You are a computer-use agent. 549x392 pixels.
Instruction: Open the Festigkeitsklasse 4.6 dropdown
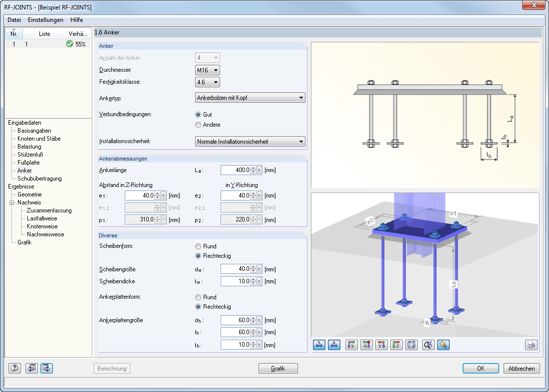coord(208,82)
